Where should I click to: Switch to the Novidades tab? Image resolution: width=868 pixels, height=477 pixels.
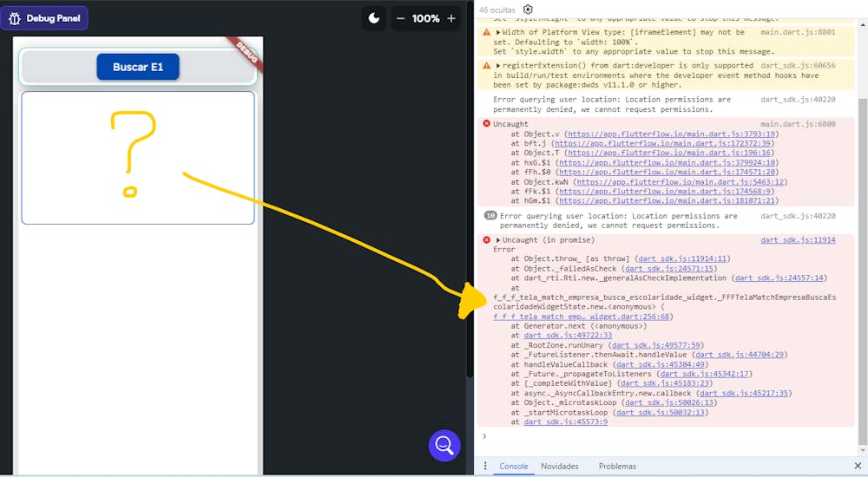tap(560, 467)
